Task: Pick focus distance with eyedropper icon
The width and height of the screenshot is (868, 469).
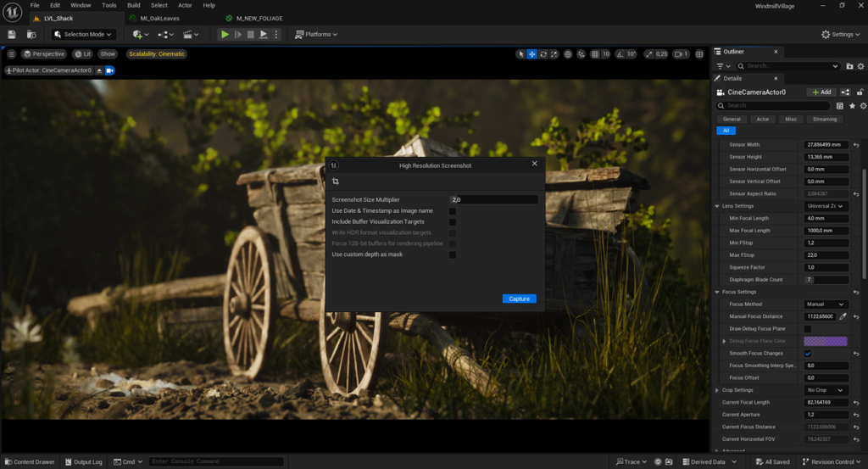Action: click(x=843, y=316)
